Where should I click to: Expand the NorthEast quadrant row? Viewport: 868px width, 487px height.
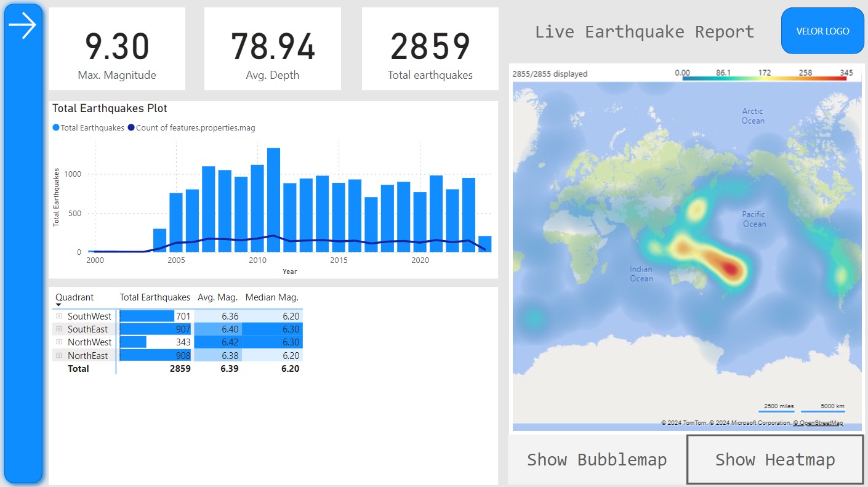(59, 355)
